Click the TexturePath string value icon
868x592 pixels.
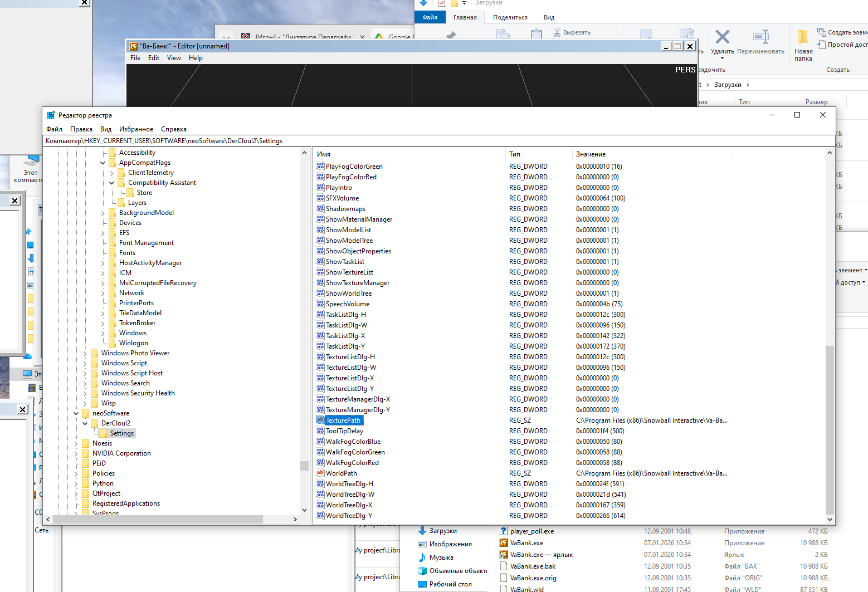click(320, 420)
